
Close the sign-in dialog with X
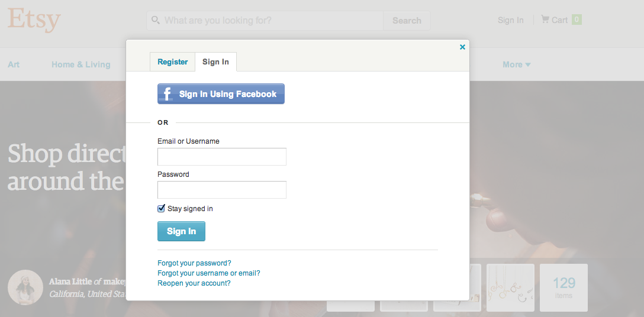tap(462, 47)
